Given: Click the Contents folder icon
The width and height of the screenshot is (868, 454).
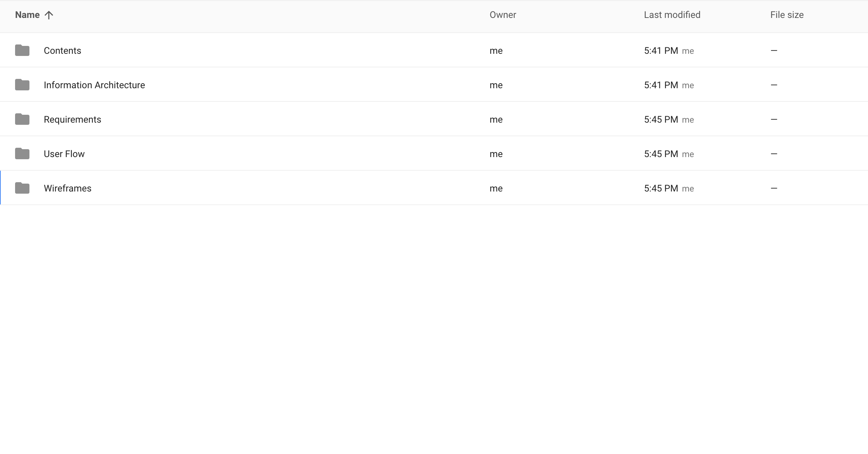Looking at the screenshot, I should tap(23, 50).
